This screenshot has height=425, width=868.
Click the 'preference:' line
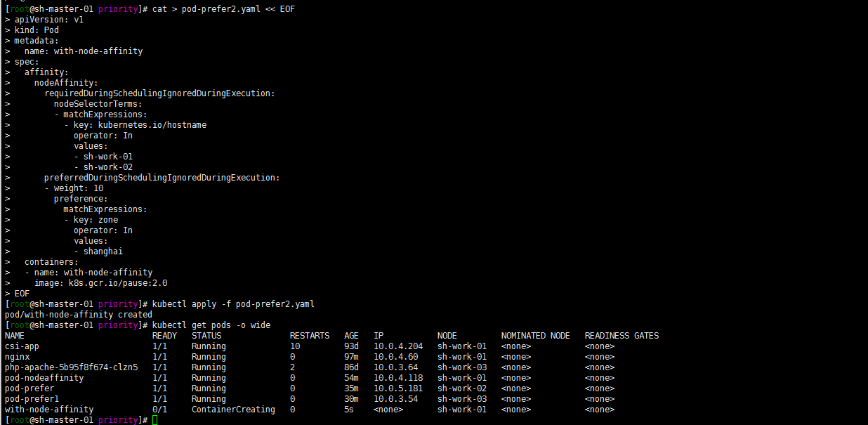(81, 199)
